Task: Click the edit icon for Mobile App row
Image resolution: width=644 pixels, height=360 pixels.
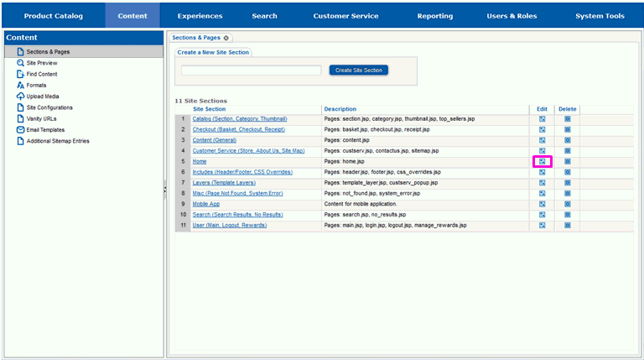Action: pos(543,204)
